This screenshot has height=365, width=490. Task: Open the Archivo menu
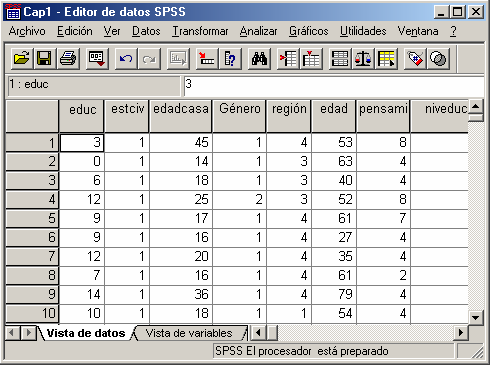tap(27, 31)
